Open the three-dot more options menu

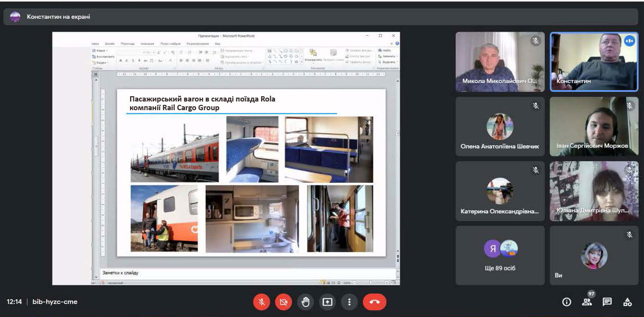[x=349, y=302]
